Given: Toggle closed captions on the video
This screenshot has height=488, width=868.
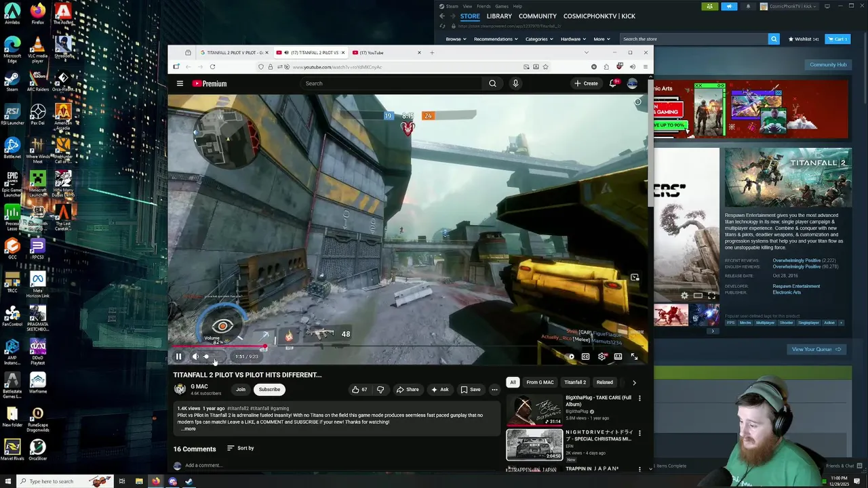Looking at the screenshot, I should tap(585, 357).
